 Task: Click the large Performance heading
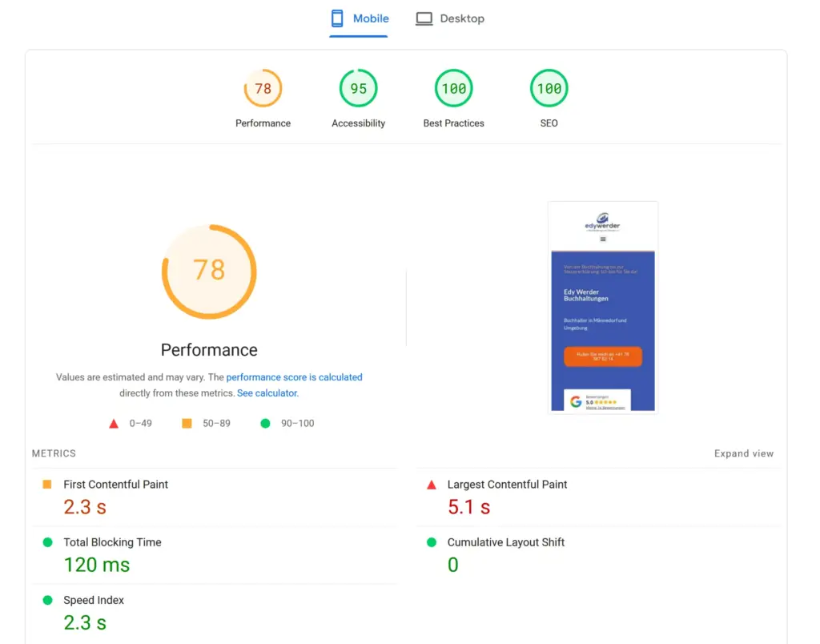click(209, 350)
